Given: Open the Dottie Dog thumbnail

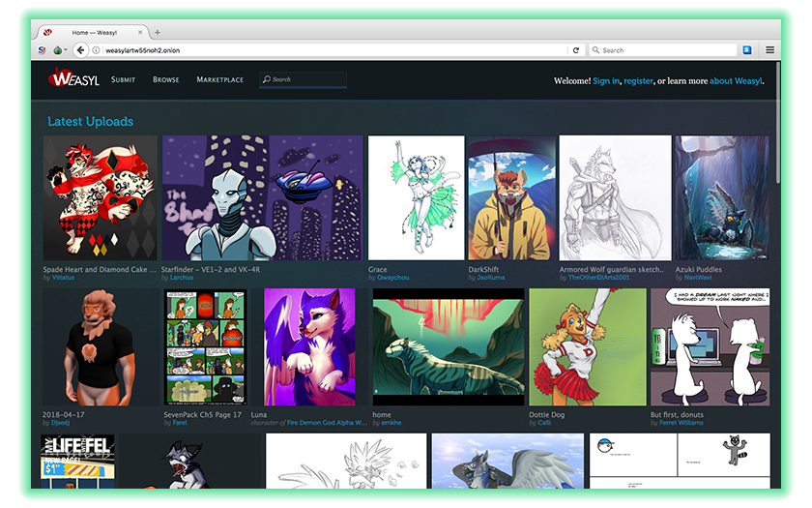Looking at the screenshot, I should tap(587, 346).
